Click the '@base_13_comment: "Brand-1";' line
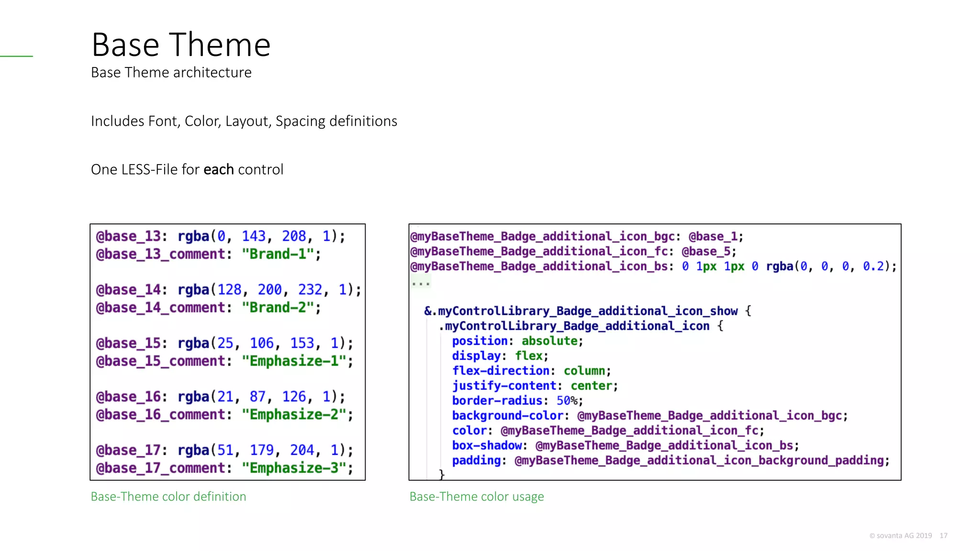Image resolution: width=980 pixels, height=551 pixels. tap(208, 254)
